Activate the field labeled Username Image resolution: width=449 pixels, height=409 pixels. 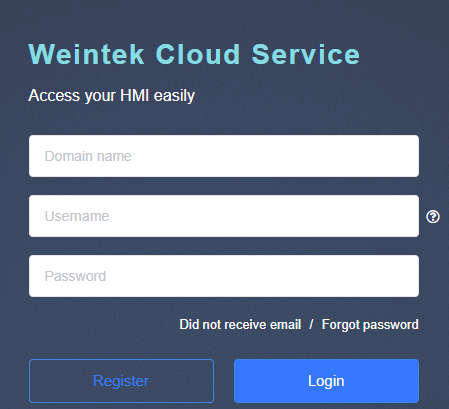pos(224,216)
